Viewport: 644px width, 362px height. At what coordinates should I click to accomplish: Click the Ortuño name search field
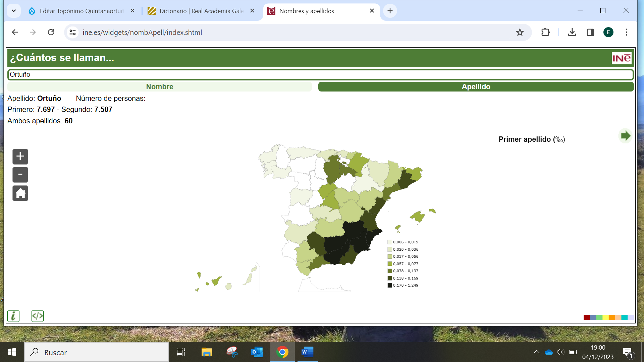320,74
